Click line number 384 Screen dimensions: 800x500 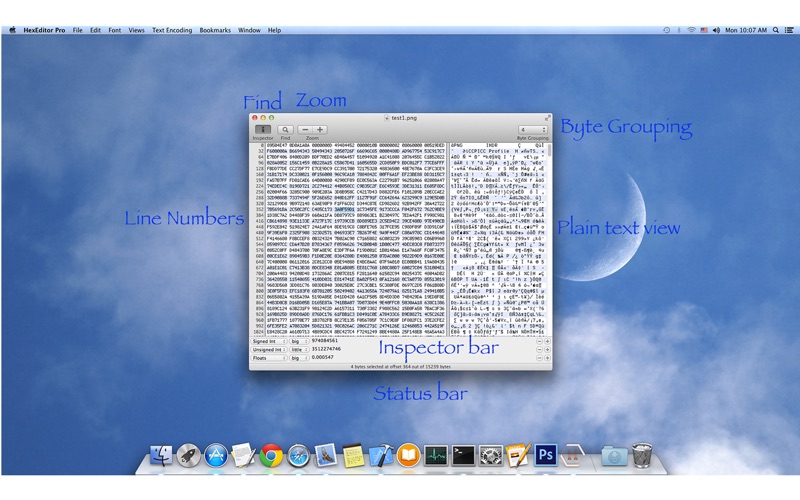pyautogui.click(x=260, y=216)
